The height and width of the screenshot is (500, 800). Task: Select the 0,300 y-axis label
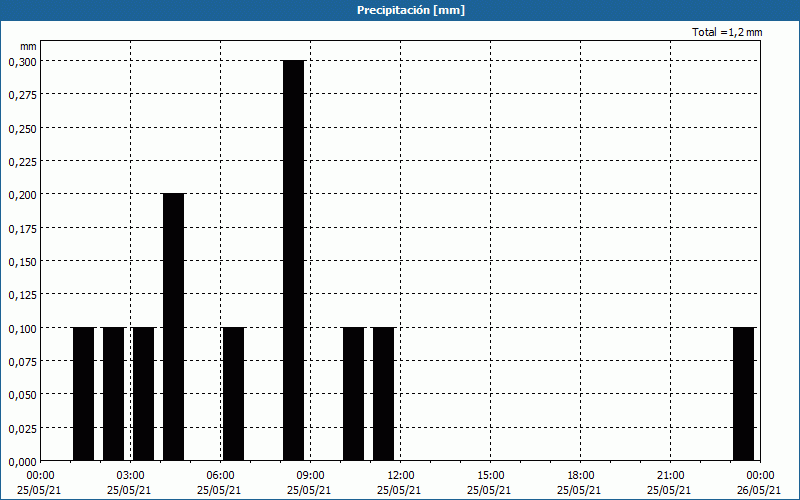click(22, 61)
